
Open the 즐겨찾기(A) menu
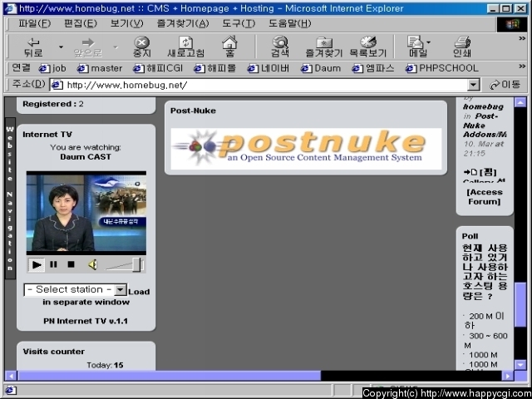click(x=183, y=23)
